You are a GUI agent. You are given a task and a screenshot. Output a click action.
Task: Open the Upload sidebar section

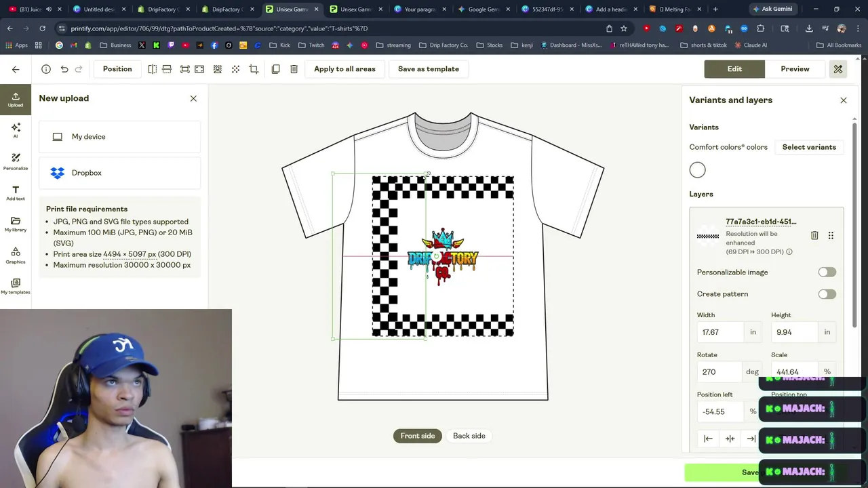coord(16,100)
